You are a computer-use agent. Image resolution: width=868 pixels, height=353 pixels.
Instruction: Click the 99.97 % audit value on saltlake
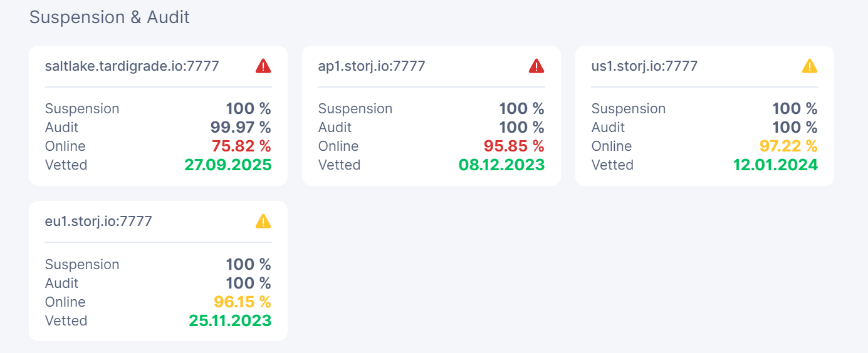pyautogui.click(x=241, y=127)
